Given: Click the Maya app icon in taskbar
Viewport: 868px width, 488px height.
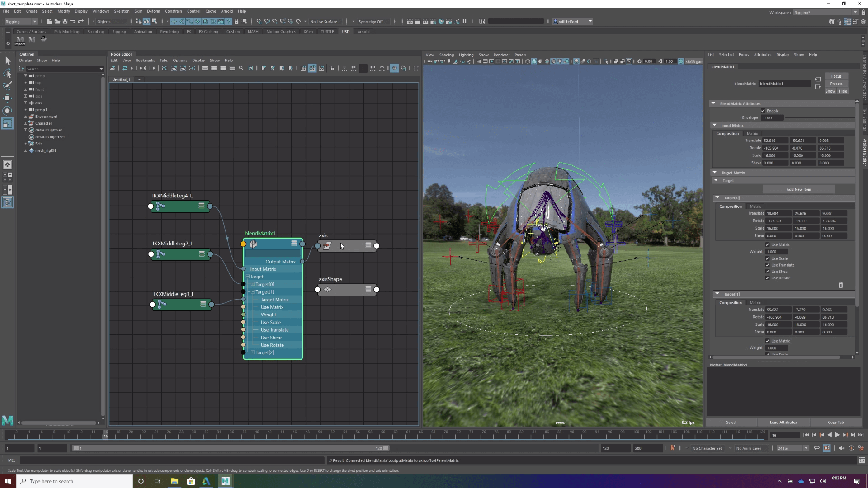Looking at the screenshot, I should [x=225, y=481].
